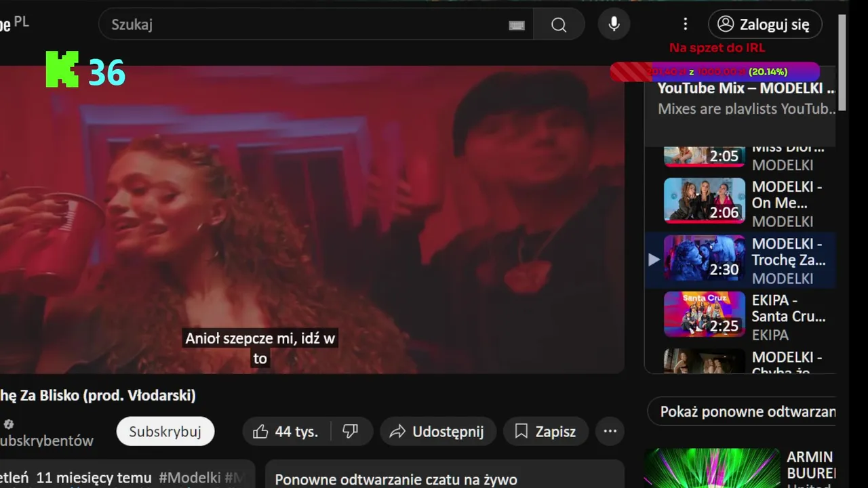Open the three-dot settings menu in header
Image resolution: width=868 pixels, height=488 pixels.
(x=685, y=24)
